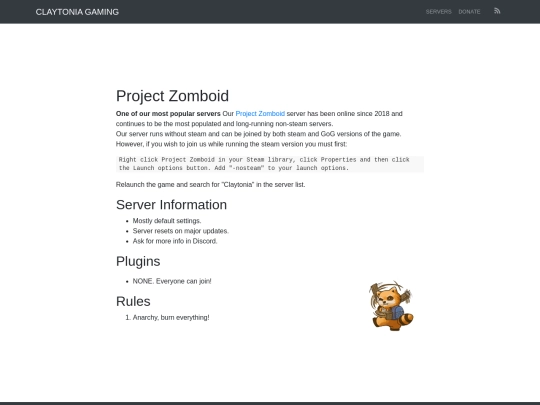Click 'Ask for more info in Discord.'

[x=175, y=241]
